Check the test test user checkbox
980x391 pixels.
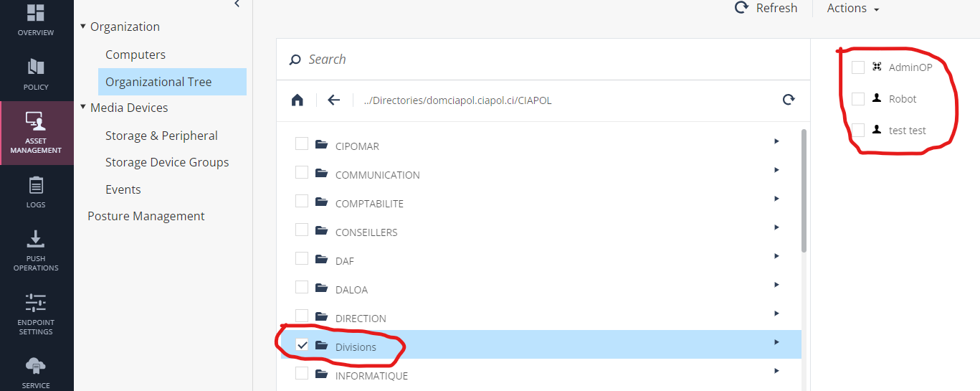[x=857, y=131]
